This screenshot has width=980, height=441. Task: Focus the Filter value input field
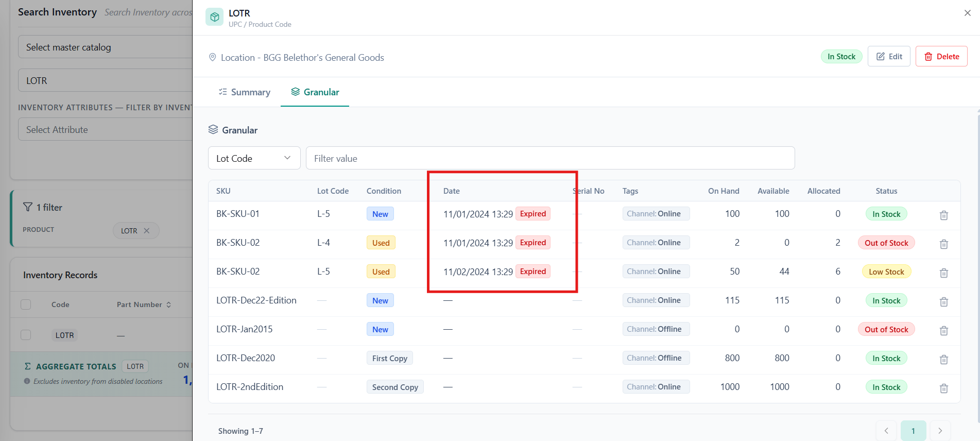pyautogui.click(x=550, y=158)
